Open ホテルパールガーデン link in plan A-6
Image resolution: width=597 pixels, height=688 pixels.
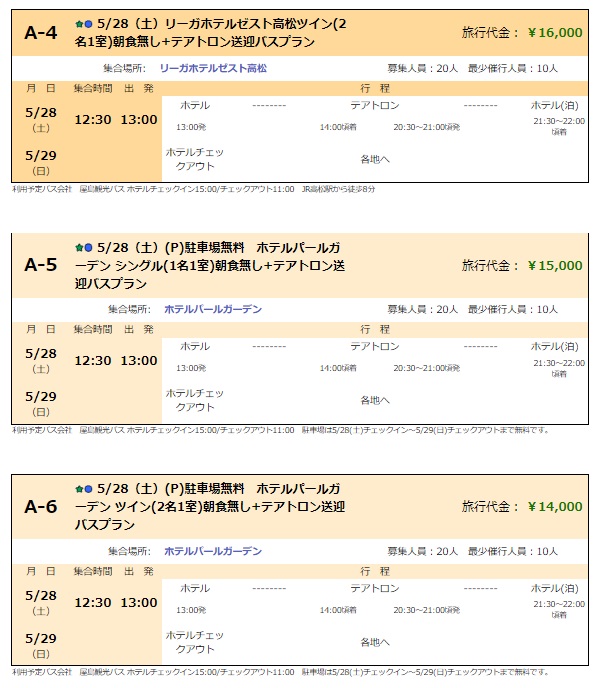[x=213, y=551]
